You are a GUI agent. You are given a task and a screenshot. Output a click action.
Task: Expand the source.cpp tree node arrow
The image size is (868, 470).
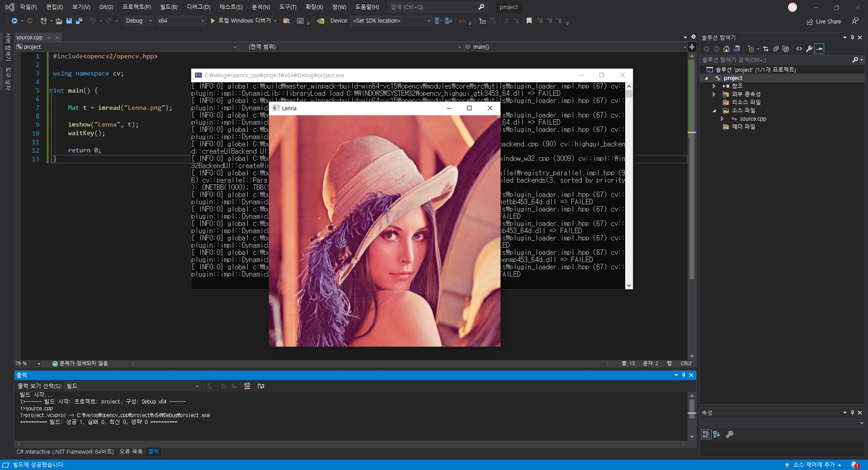pos(722,119)
